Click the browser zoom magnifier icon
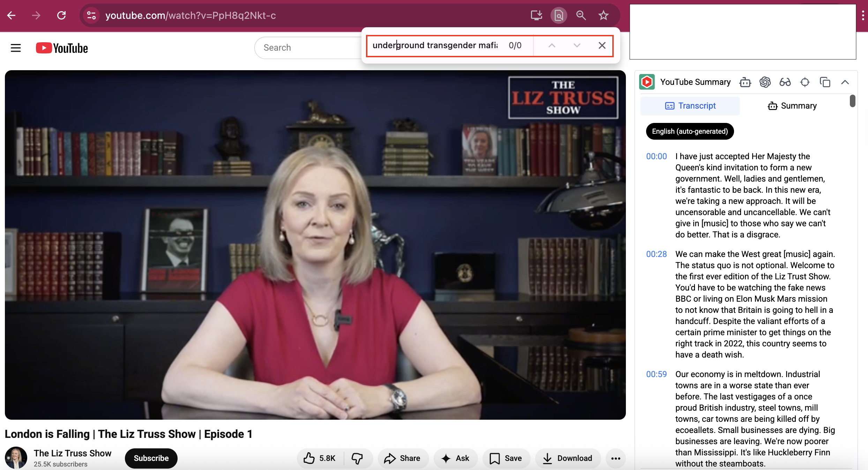Image resolution: width=868 pixels, height=470 pixels. [581, 15]
